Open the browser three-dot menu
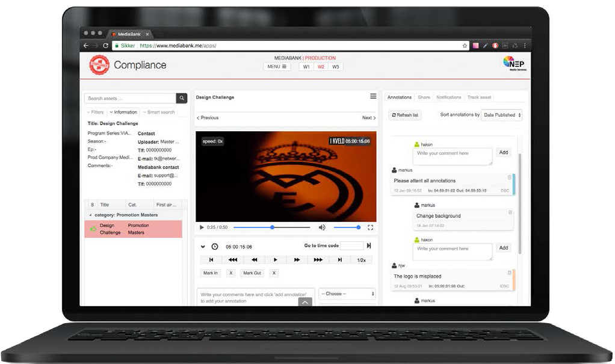615x364 pixels. [525, 46]
